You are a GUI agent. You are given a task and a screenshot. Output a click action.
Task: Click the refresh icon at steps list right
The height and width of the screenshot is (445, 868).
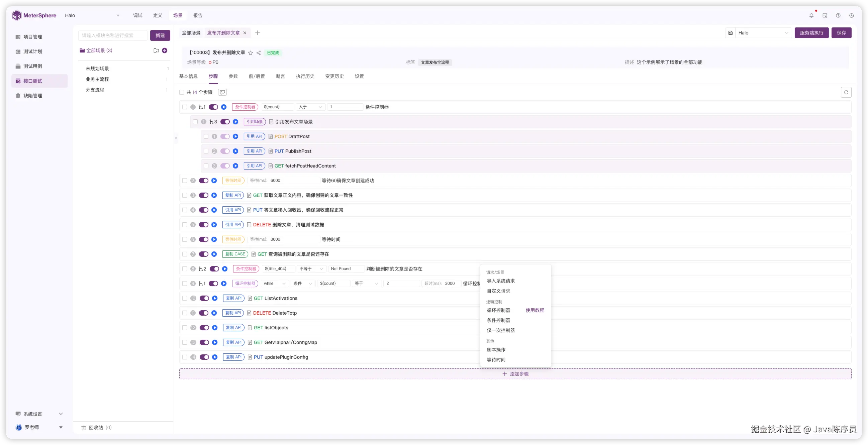tap(846, 92)
